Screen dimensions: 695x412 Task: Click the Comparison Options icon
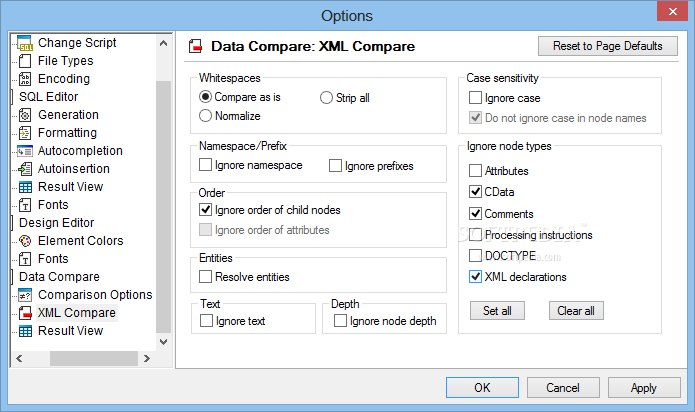tap(25, 295)
